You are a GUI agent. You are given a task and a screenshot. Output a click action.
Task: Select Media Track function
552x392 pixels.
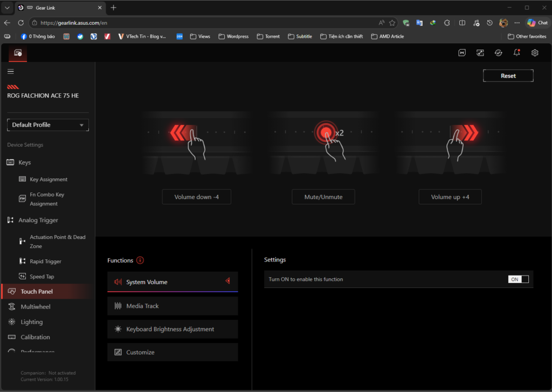(x=172, y=306)
